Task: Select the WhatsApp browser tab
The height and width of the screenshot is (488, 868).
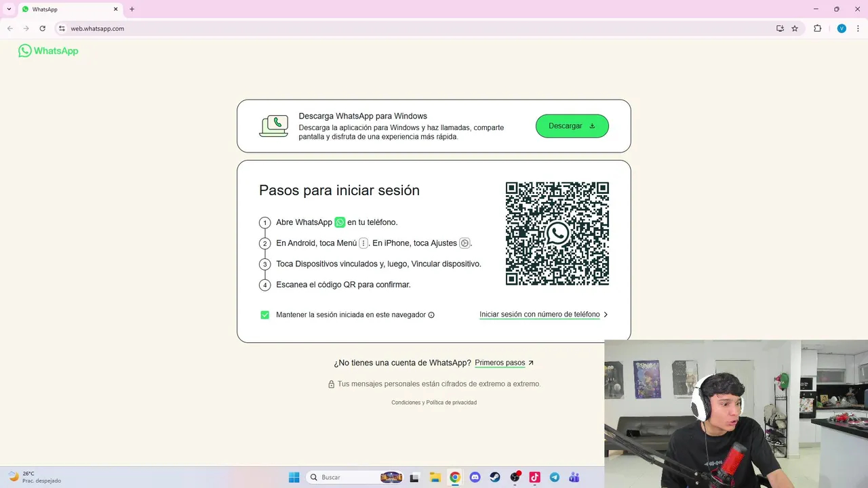Action: (x=70, y=9)
